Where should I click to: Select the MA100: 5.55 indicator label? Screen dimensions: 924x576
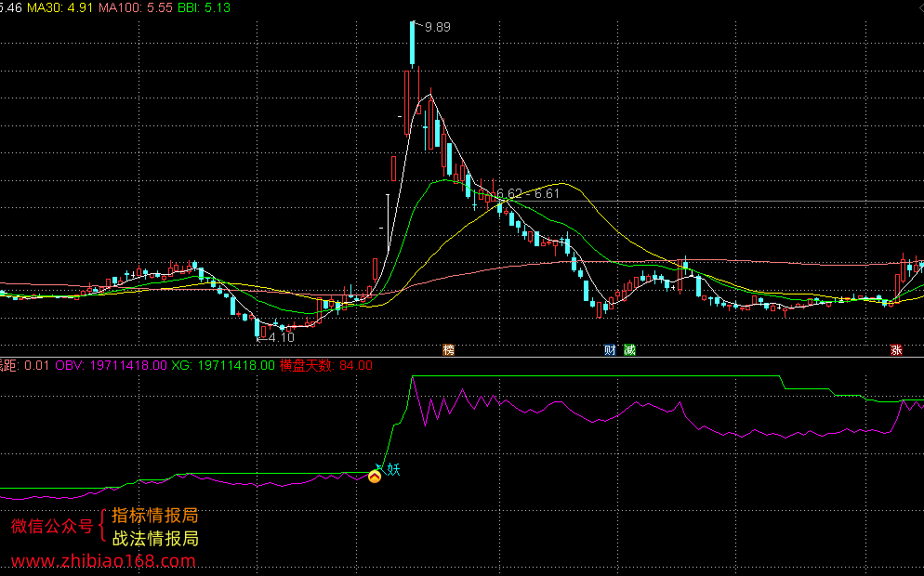(x=136, y=7)
